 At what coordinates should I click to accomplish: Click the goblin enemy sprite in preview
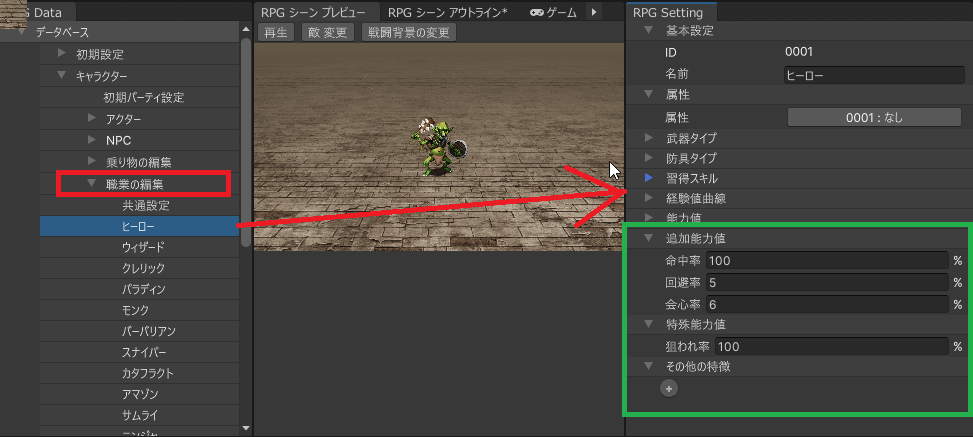coord(435,147)
